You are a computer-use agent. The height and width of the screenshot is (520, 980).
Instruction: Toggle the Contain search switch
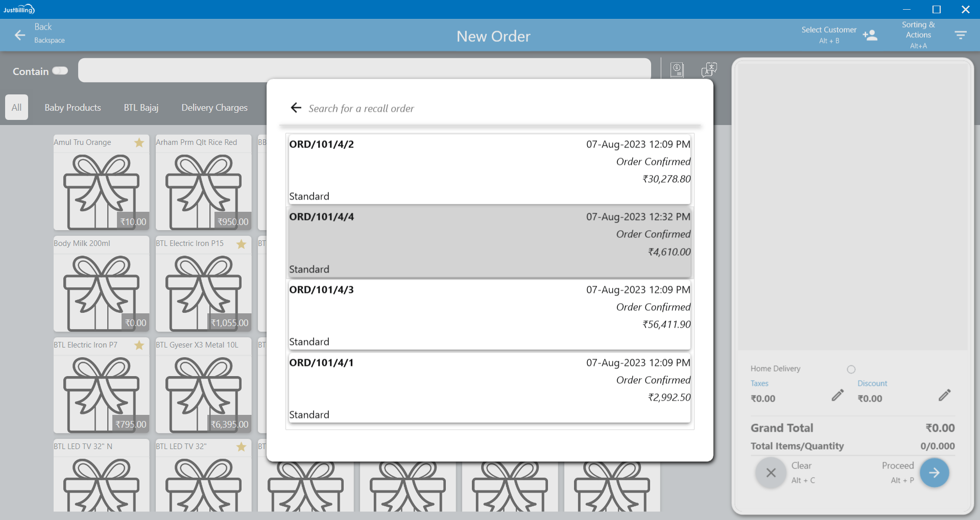click(x=60, y=71)
